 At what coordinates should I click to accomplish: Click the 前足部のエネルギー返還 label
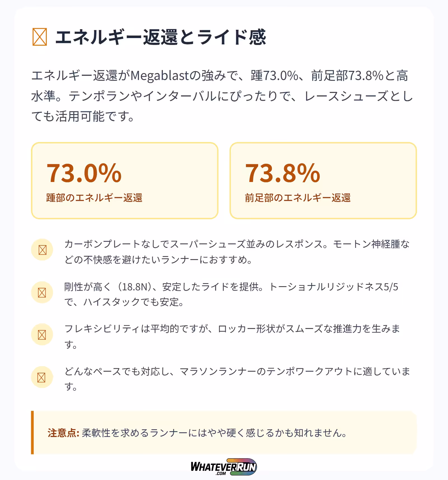click(x=298, y=198)
